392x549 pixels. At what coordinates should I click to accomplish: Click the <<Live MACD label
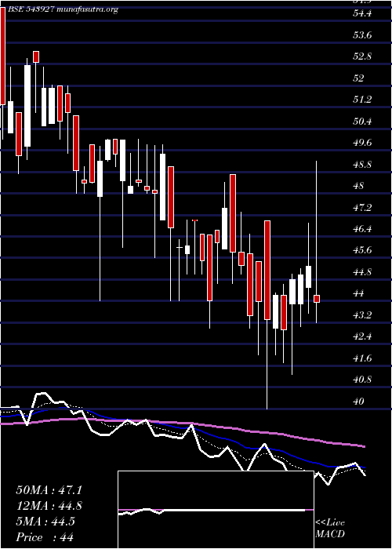point(330,529)
